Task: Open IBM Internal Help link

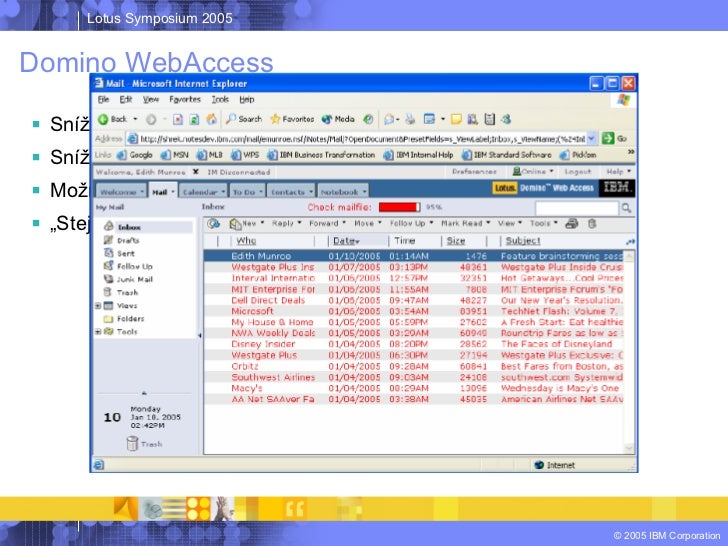Action: pos(418,155)
